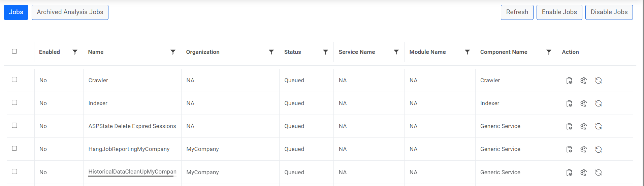Select the Jobs tab
The height and width of the screenshot is (186, 644).
tap(16, 12)
